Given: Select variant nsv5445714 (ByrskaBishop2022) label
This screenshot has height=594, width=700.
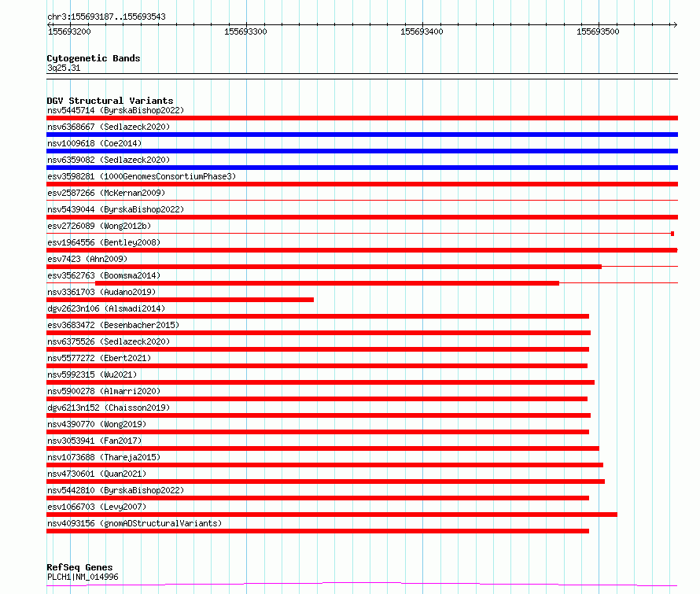Looking at the screenshot, I should pyautogui.click(x=116, y=110).
